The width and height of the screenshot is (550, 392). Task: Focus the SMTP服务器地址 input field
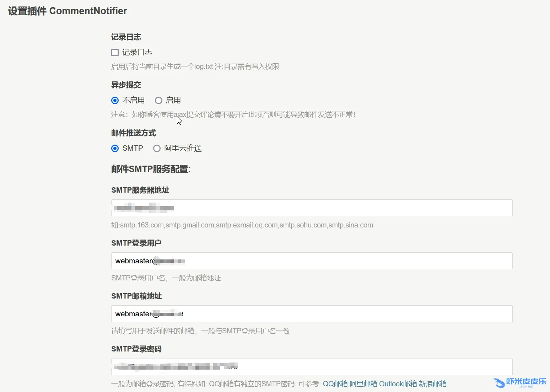pos(311,208)
